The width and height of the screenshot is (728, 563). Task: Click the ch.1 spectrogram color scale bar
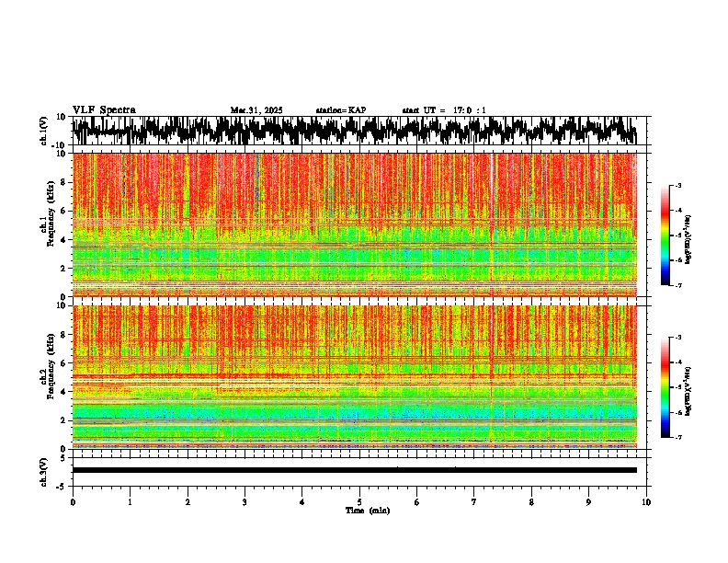tap(665, 236)
